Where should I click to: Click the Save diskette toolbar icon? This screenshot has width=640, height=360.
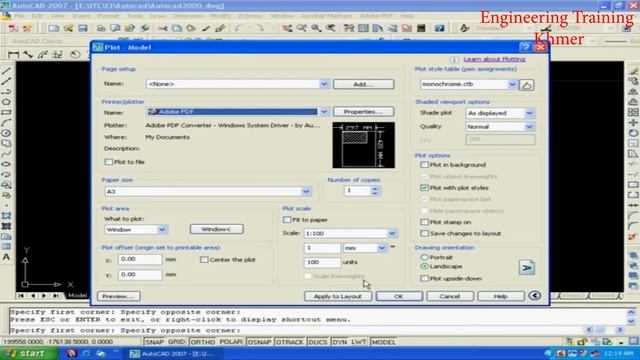(83, 28)
